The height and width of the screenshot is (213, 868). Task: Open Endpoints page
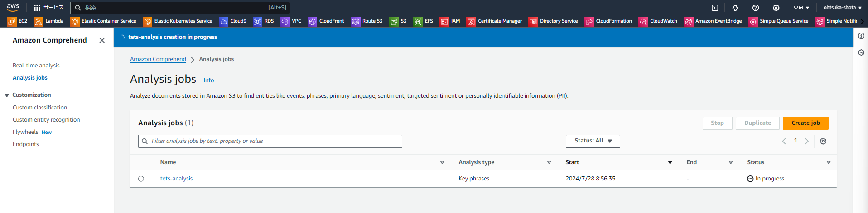pyautogui.click(x=26, y=144)
